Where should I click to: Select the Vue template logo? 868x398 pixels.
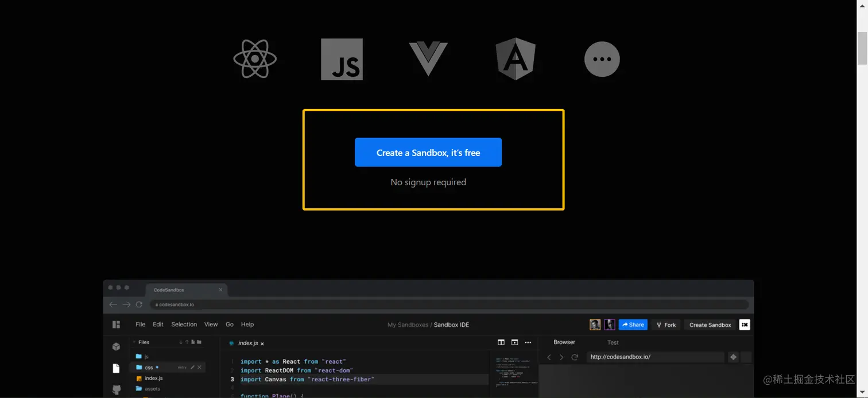(x=428, y=59)
